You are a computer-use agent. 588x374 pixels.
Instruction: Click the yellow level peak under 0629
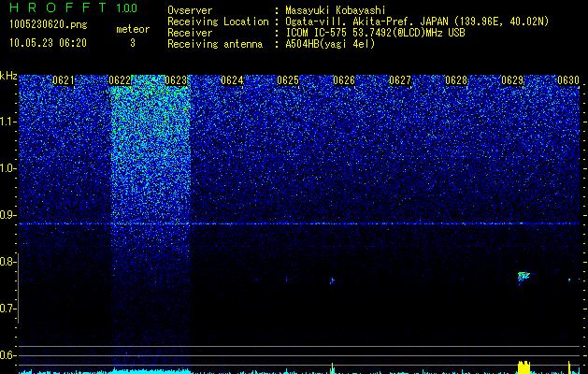(x=523, y=367)
